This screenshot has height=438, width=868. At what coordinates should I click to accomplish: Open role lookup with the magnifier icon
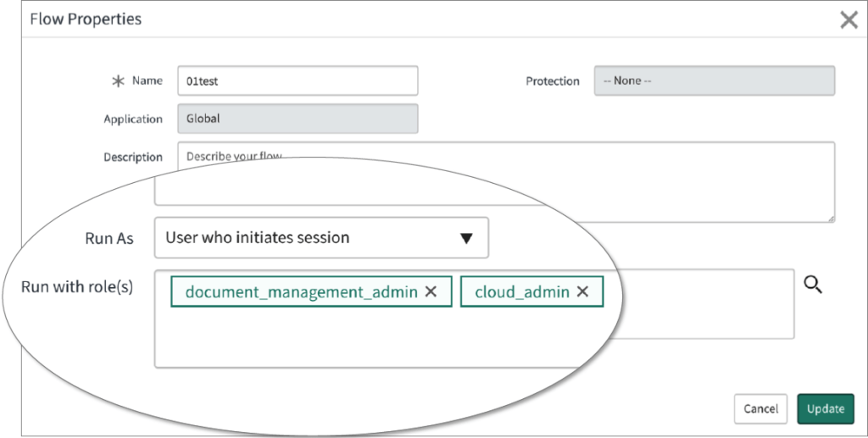click(x=813, y=286)
